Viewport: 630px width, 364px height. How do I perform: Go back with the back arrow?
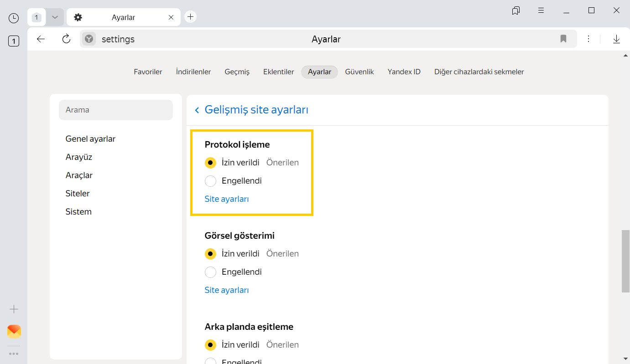(41, 39)
